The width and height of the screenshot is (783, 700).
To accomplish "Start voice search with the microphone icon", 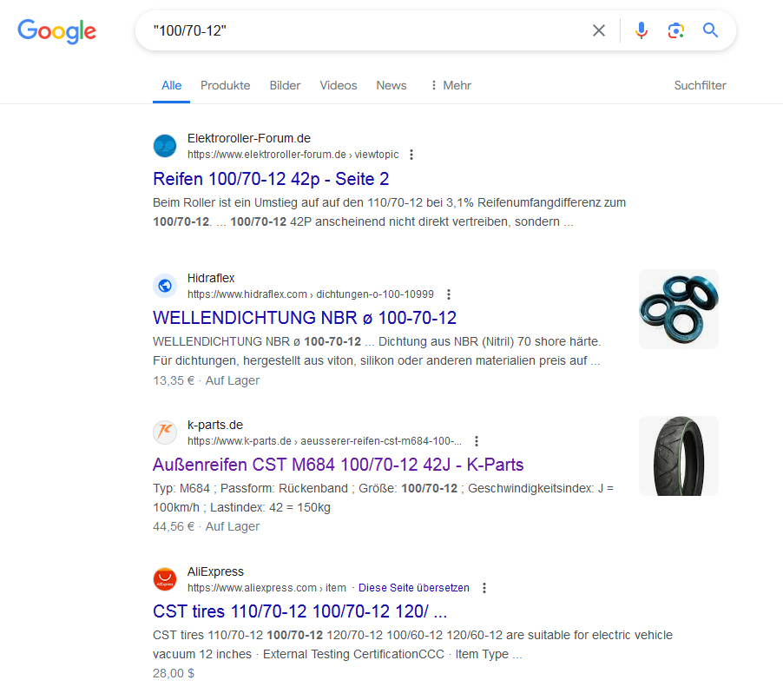I will pos(642,31).
